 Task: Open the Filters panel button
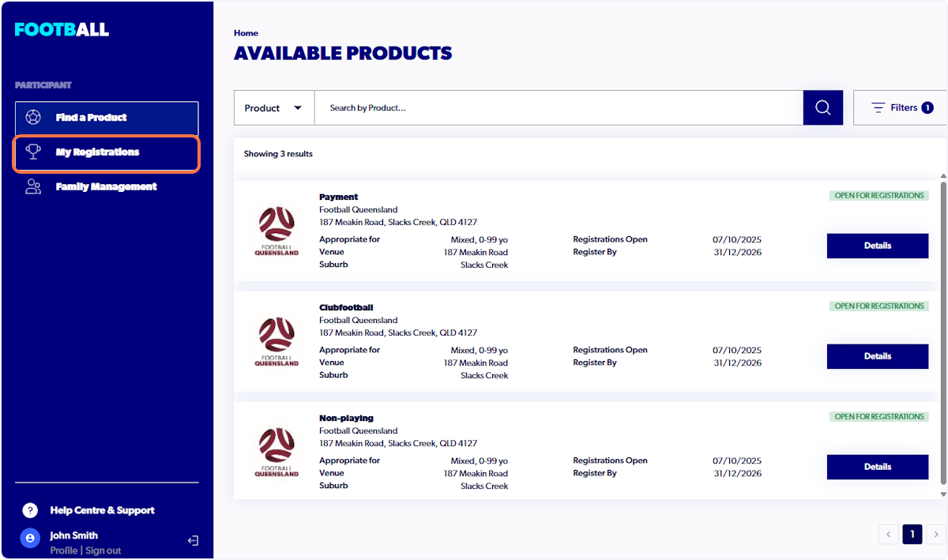click(901, 107)
